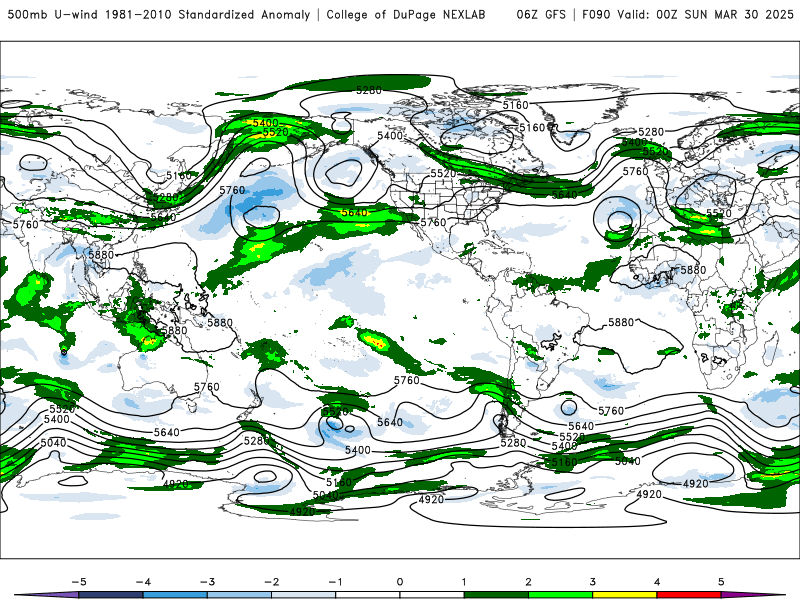This screenshot has width=800, height=600.
Task: Click the '5760' contour label at the left map edge
Action: click(x=26, y=224)
